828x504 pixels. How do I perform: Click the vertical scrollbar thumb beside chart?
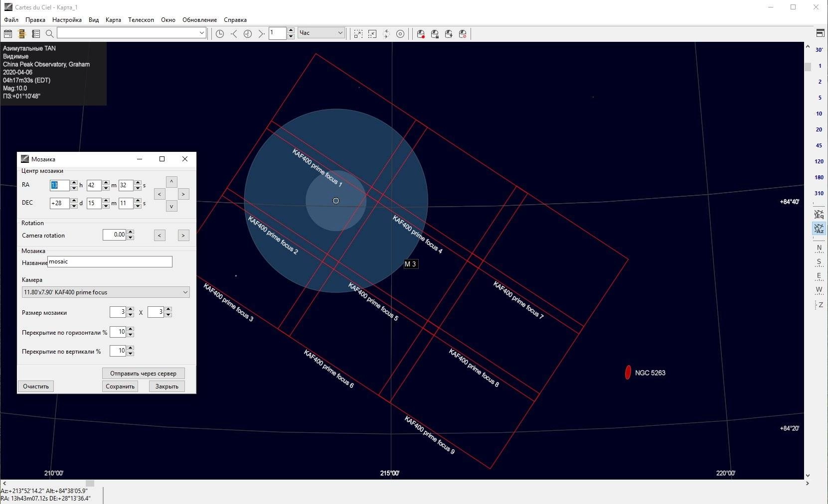click(x=808, y=67)
